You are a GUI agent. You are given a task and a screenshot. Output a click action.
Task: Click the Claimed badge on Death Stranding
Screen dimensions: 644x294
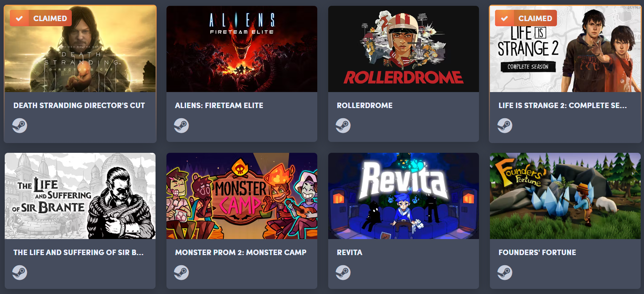click(x=41, y=18)
